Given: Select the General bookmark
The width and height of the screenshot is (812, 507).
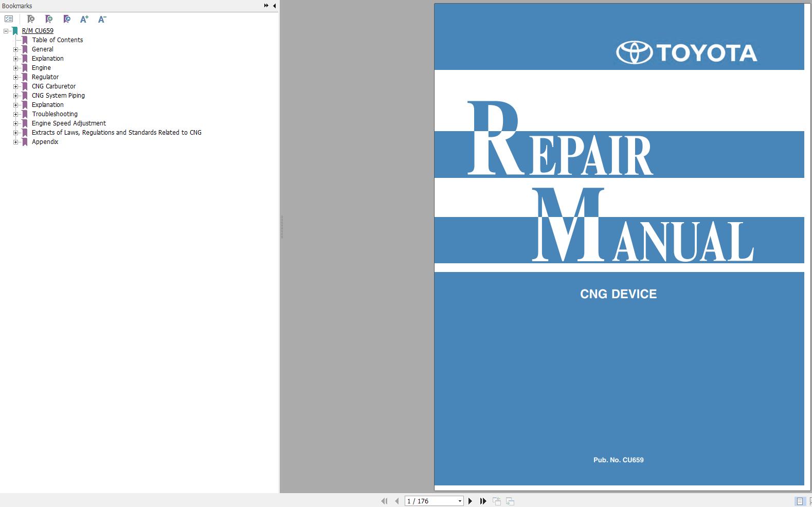Looking at the screenshot, I should pyautogui.click(x=43, y=49).
